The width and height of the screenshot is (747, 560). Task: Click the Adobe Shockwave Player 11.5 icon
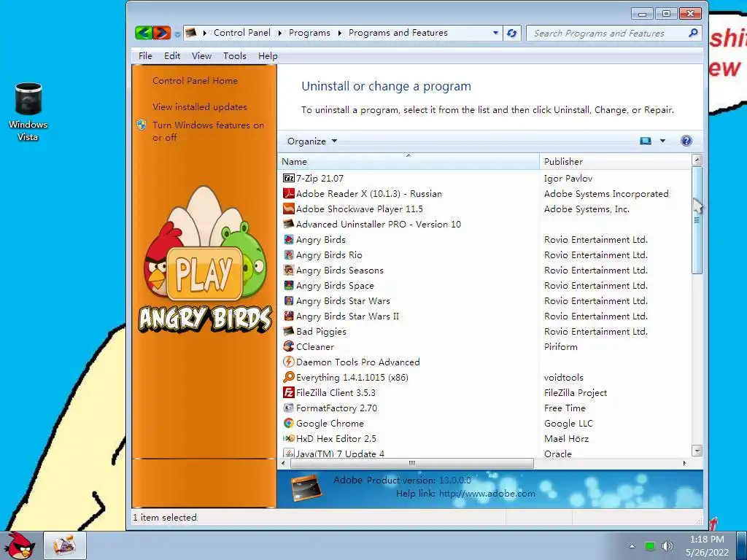[289, 209]
